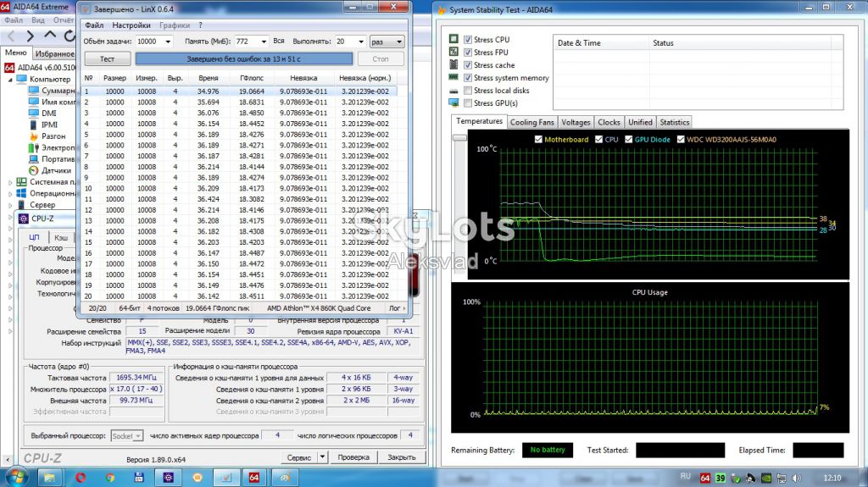
Task: Click the Лог button in LinX status bar
Action: click(x=397, y=308)
